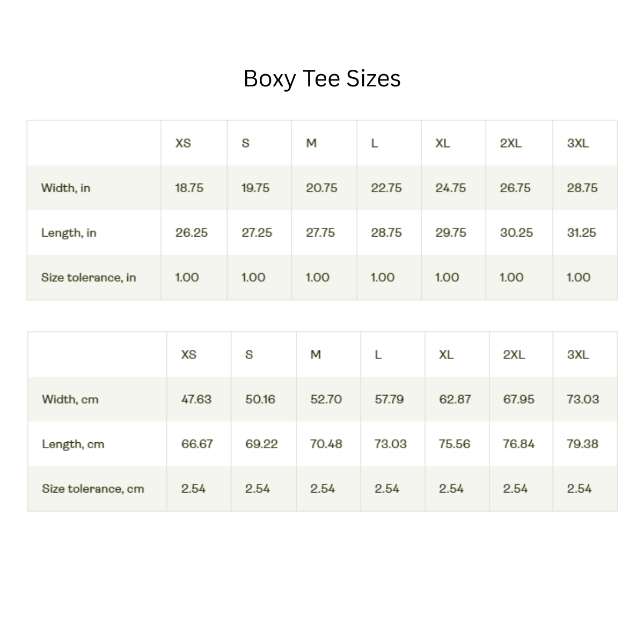Click the XS header in centimeters table
The image size is (644, 644).
click(189, 355)
